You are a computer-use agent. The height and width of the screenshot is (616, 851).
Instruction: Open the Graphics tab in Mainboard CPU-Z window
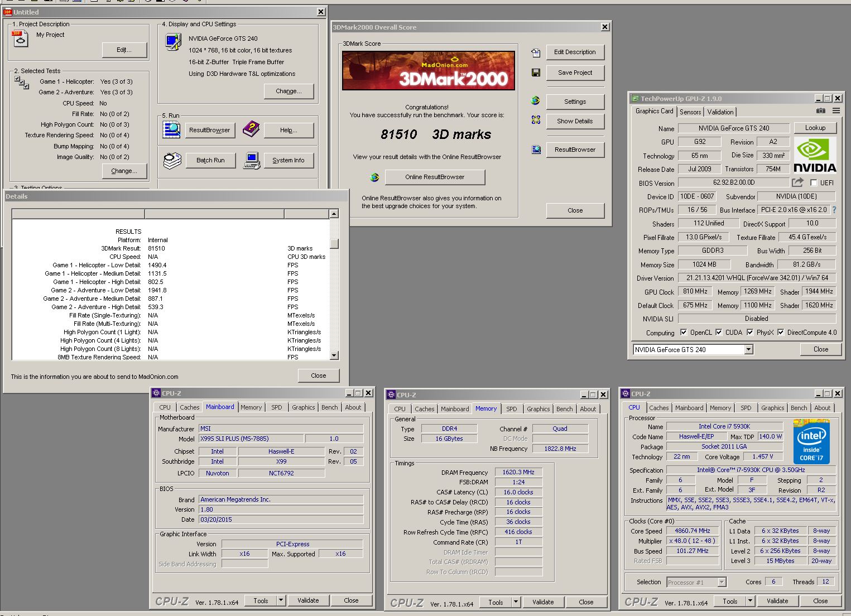point(304,407)
